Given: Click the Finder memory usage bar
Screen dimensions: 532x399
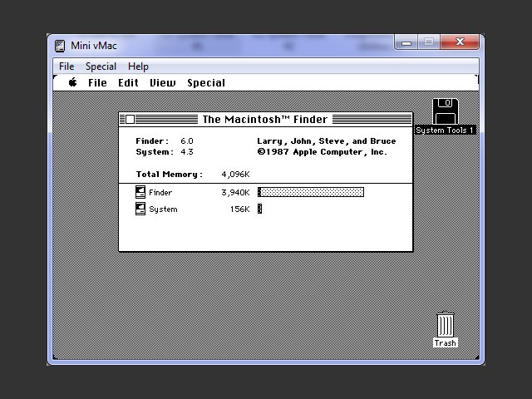Looking at the screenshot, I should click(x=311, y=192).
